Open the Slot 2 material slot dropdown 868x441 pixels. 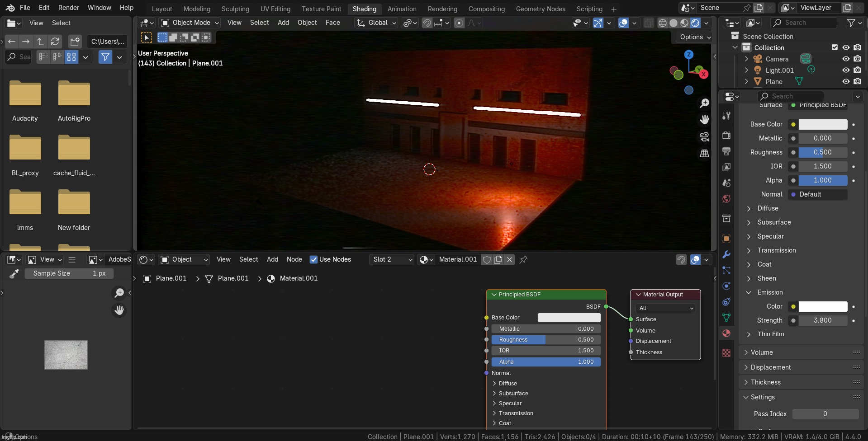pyautogui.click(x=392, y=259)
